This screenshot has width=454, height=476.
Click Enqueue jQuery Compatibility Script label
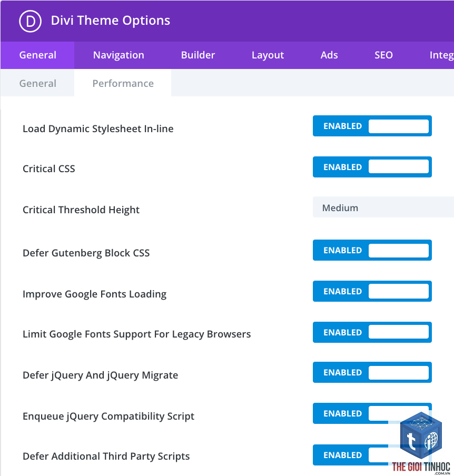[108, 416]
